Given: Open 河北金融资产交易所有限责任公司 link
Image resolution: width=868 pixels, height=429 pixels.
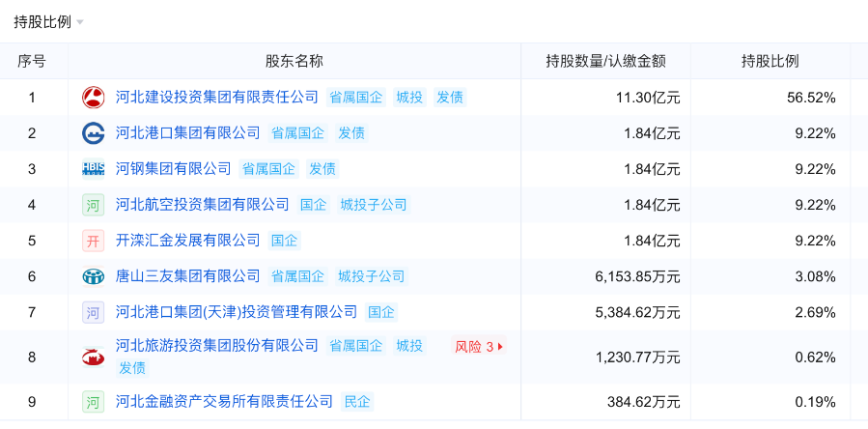Looking at the screenshot, I should (x=224, y=401).
